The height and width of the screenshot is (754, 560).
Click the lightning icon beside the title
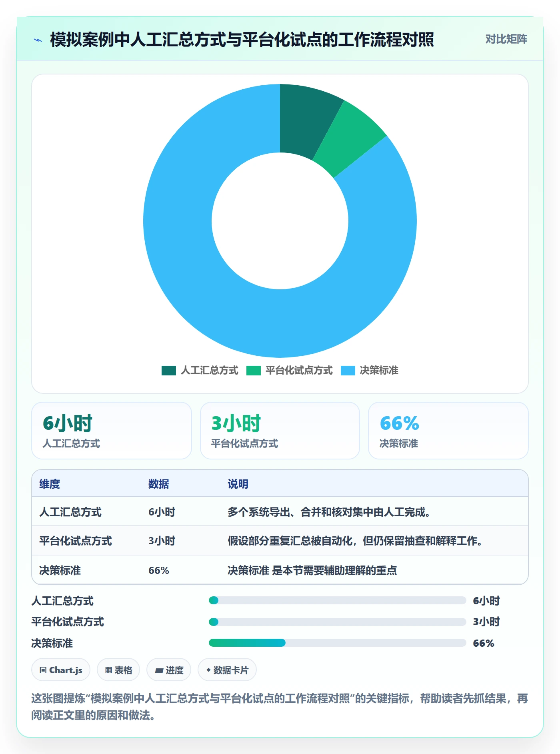(x=38, y=40)
